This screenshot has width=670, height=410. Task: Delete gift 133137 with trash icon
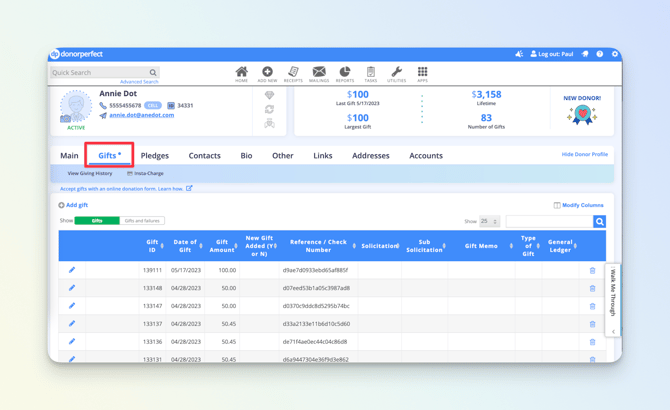click(592, 324)
